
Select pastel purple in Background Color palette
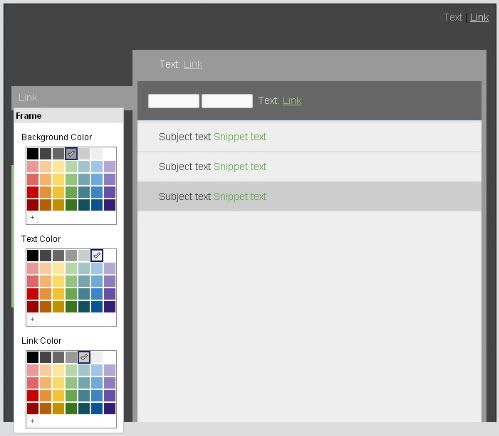[110, 166]
